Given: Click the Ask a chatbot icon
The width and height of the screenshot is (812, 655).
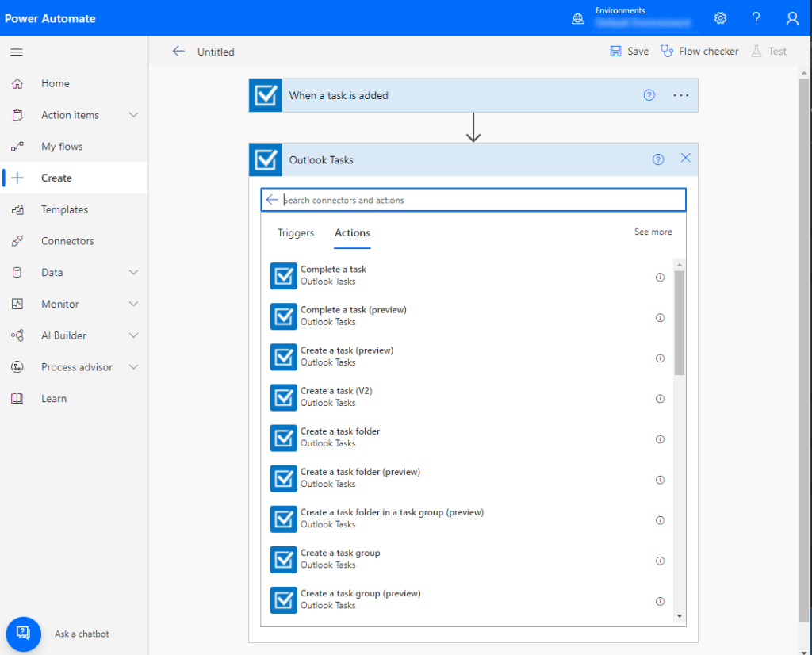Looking at the screenshot, I should pyautogui.click(x=23, y=634).
